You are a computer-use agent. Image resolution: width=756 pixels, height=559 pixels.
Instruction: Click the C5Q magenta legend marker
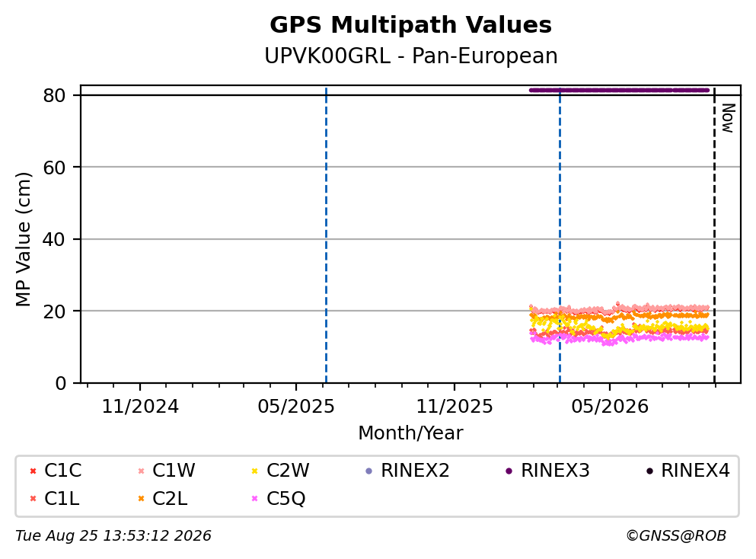(x=255, y=499)
